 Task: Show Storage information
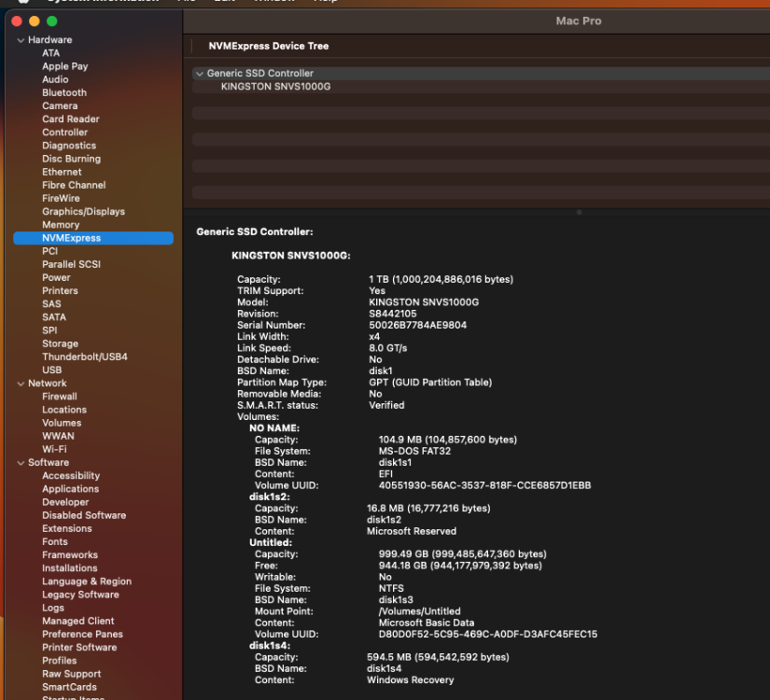click(x=60, y=344)
